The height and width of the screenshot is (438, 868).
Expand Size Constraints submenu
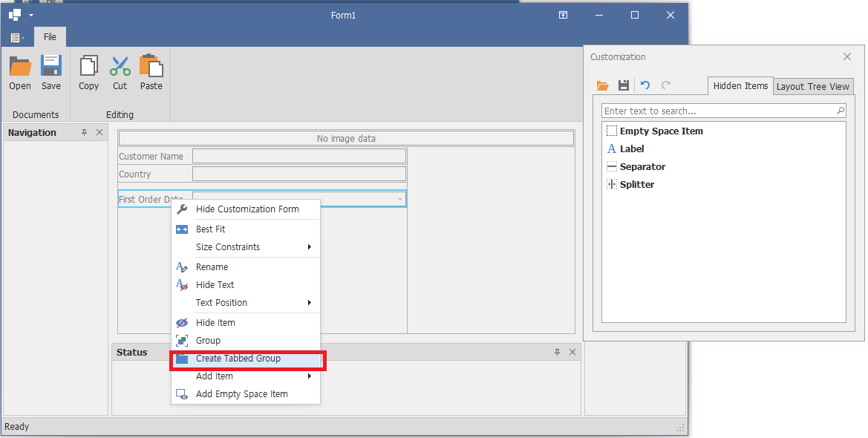(246, 247)
